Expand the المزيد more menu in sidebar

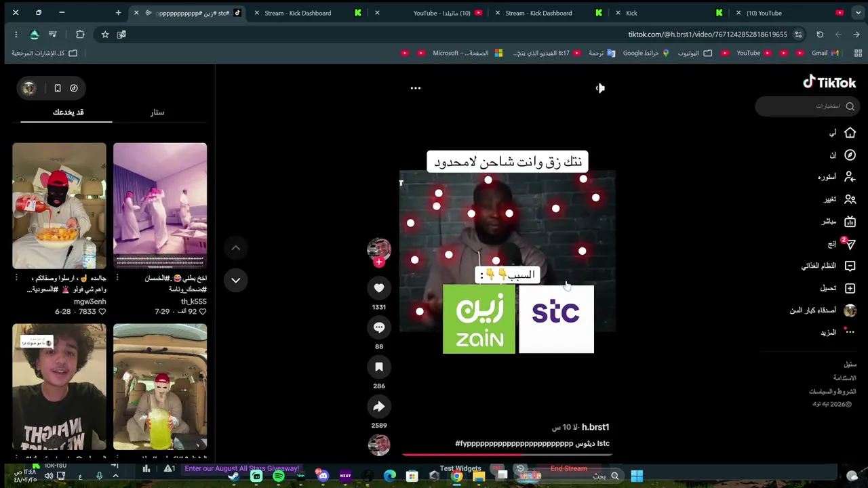tap(838, 333)
